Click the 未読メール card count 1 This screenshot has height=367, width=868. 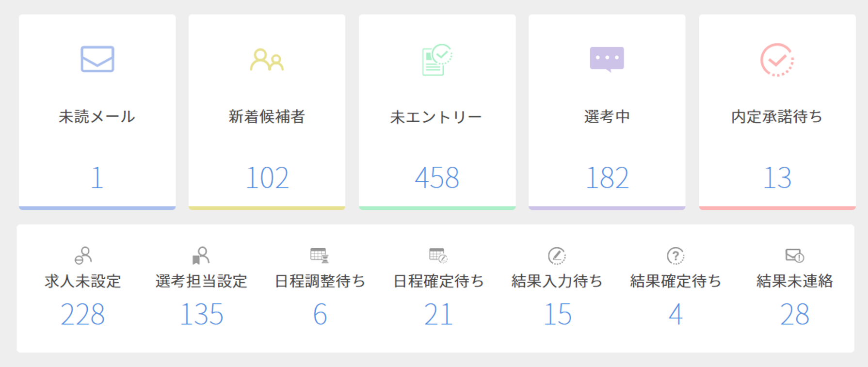pos(97,178)
